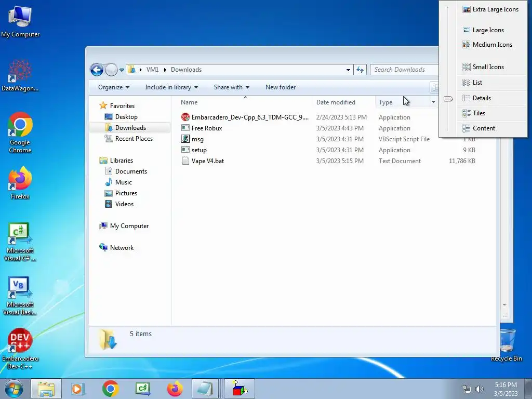The height and width of the screenshot is (399, 532).
Task: Click Embarcadero Dev-C++ desktop shortcut
Action: click(x=20, y=349)
